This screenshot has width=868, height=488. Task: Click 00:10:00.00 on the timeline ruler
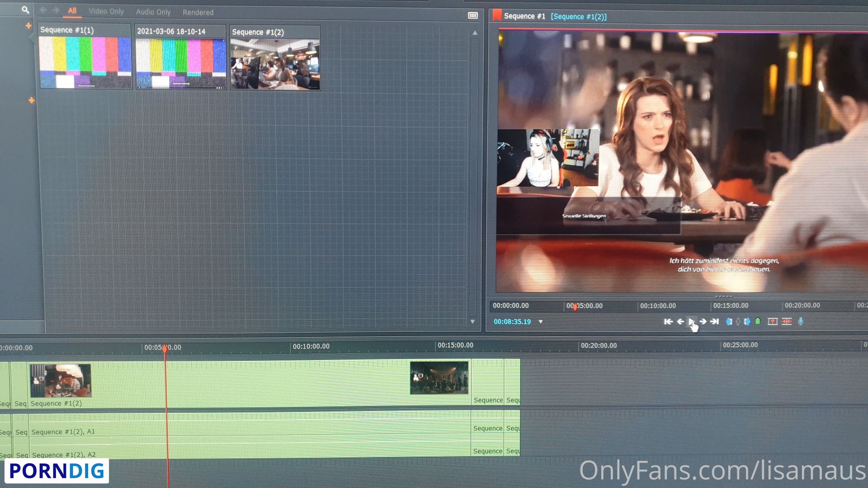[311, 347]
